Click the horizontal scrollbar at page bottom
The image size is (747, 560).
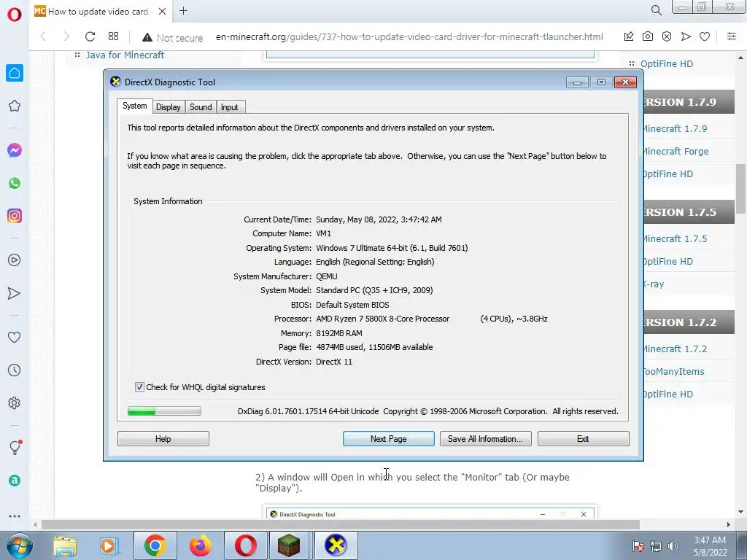[340, 525]
